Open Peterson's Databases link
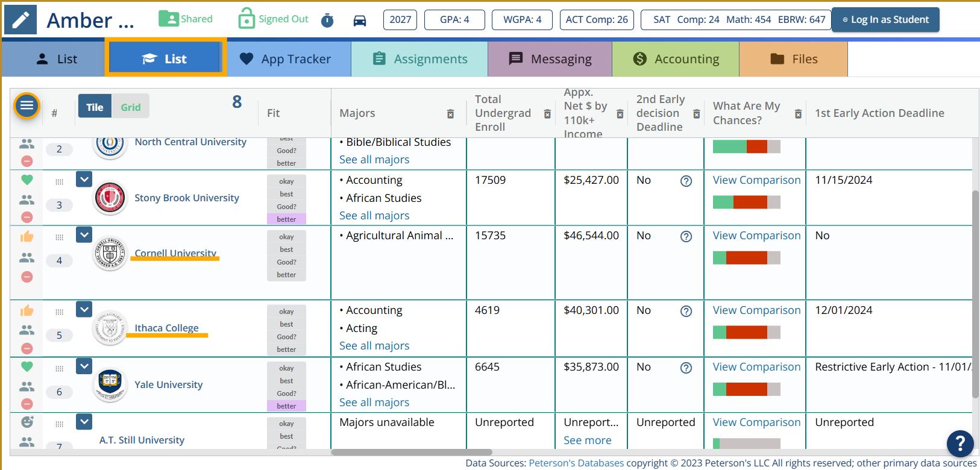 click(x=576, y=463)
